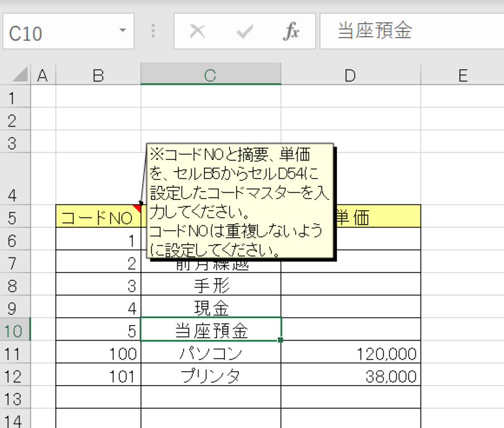This screenshot has height=428, width=504.
Task: Select the cell containing パソコン
Action: click(x=210, y=353)
